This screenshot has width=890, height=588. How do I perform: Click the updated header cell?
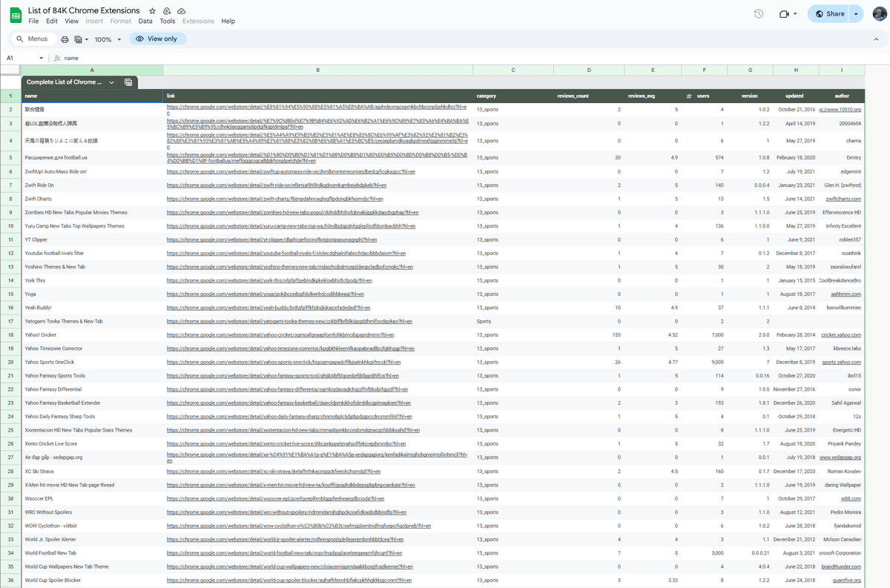(x=795, y=96)
